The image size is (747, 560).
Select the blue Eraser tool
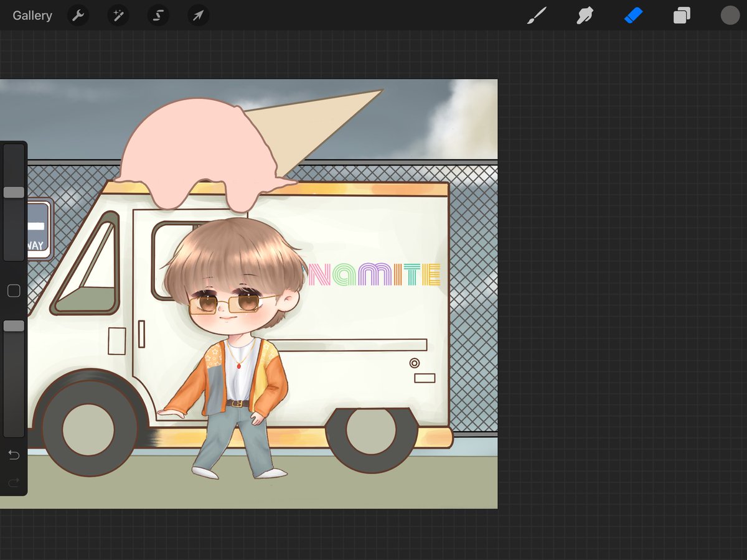[x=633, y=16]
